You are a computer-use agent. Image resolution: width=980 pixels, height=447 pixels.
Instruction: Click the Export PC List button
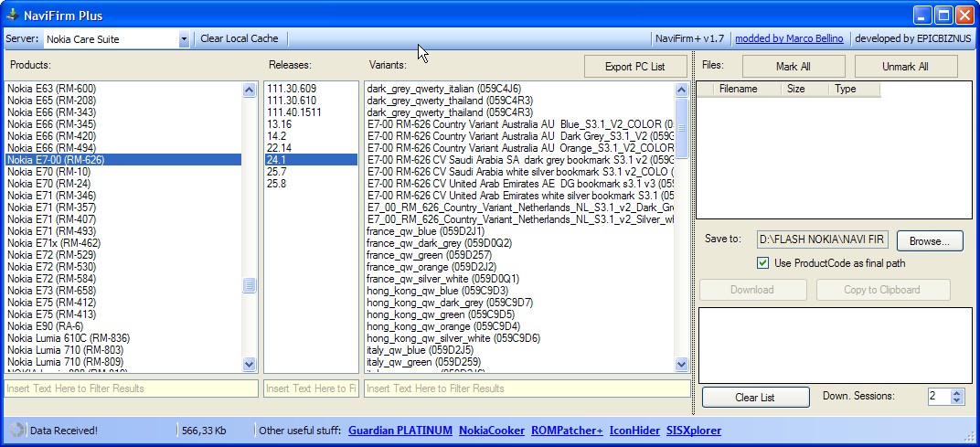coord(635,66)
